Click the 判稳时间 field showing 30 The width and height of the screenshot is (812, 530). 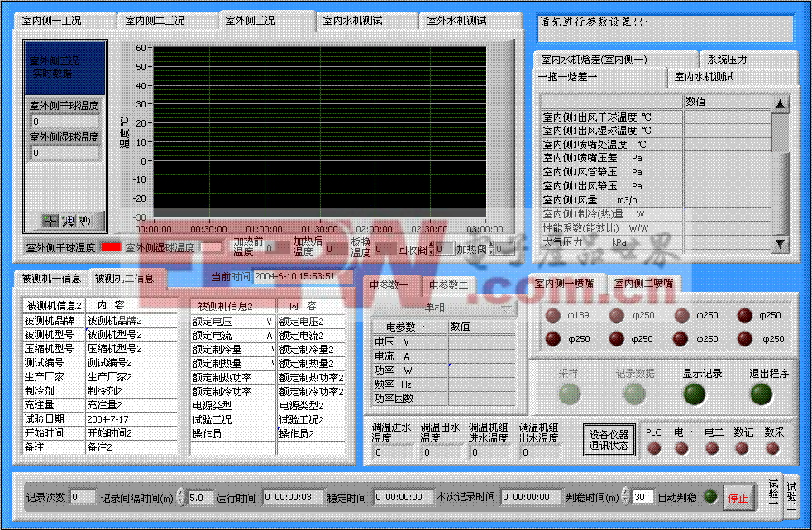pyautogui.click(x=642, y=497)
